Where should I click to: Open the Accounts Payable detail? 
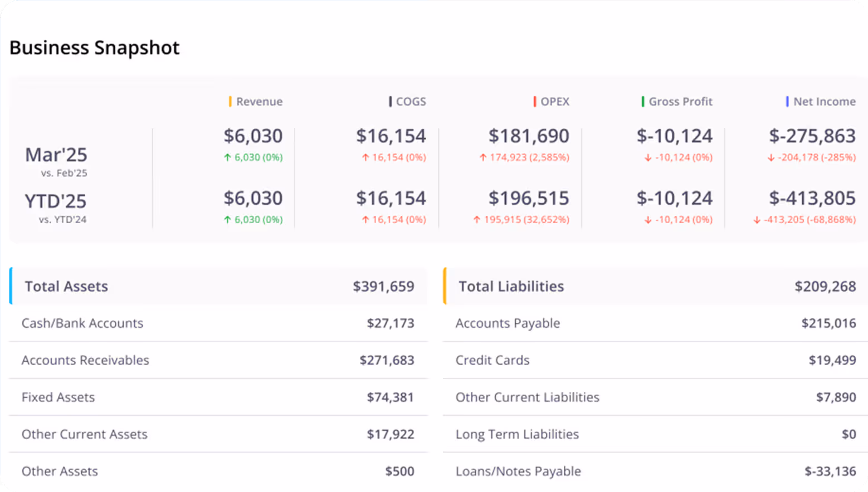click(x=508, y=323)
